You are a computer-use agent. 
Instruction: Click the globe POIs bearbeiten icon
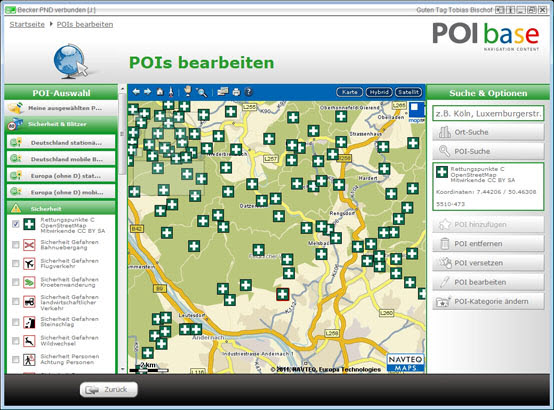pyautogui.click(x=71, y=62)
